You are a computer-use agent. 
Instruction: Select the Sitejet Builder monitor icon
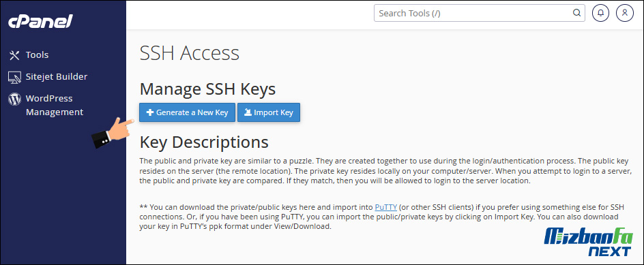14,77
